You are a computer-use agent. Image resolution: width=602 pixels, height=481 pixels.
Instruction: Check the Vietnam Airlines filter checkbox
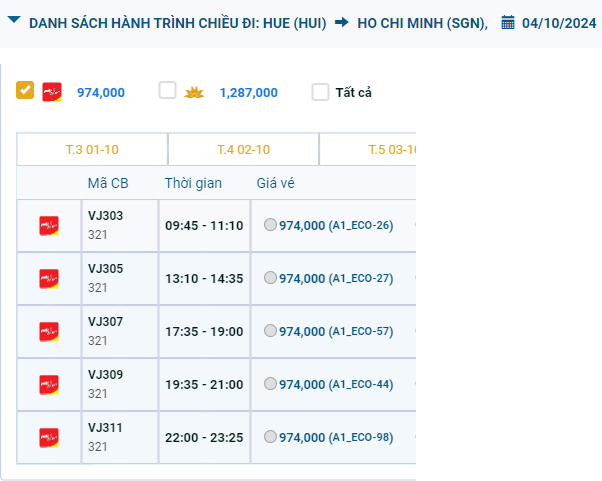click(x=167, y=91)
